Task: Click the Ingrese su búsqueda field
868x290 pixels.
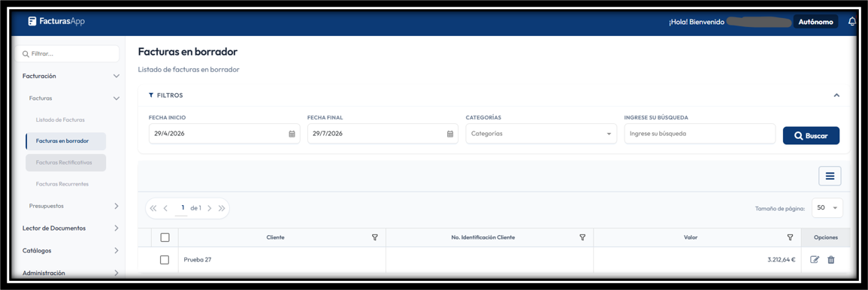Action: point(700,134)
